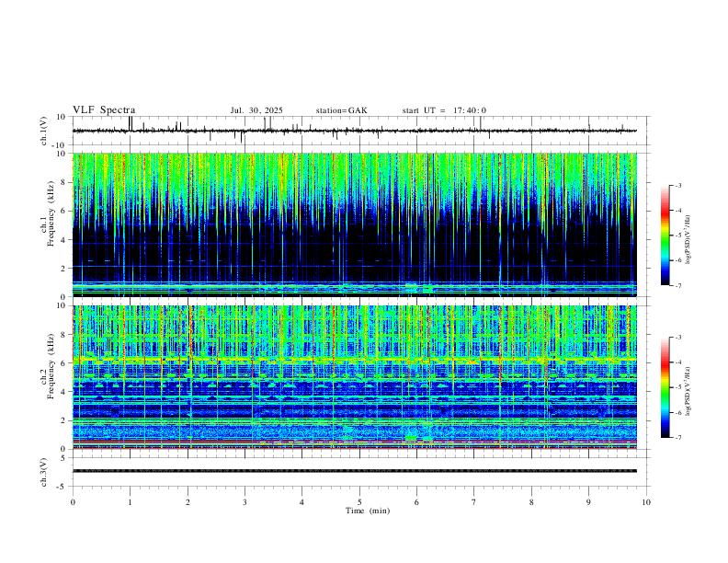This screenshot has height=563, width=728.
Task: Select the date text 'Jul. 30, 2025'
Action: [x=256, y=110]
